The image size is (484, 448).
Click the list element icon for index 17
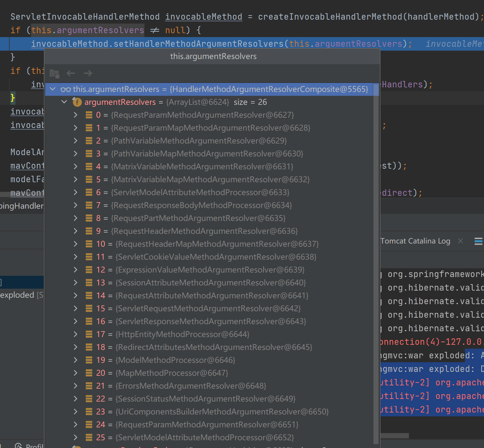click(x=89, y=334)
